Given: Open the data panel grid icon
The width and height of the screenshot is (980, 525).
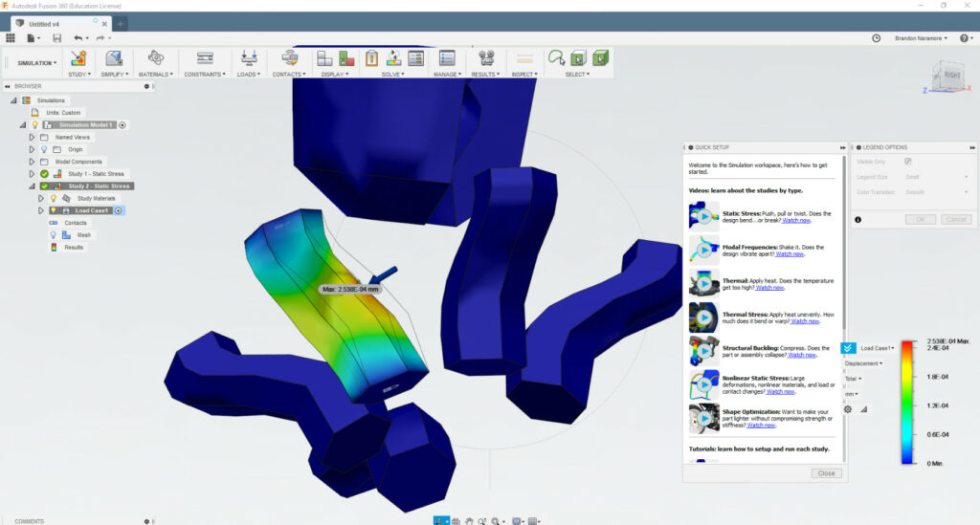Looking at the screenshot, I should 10,38.
